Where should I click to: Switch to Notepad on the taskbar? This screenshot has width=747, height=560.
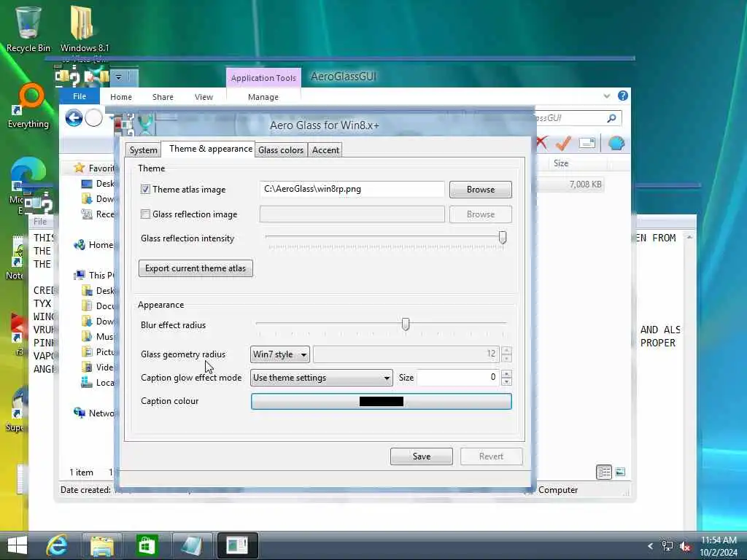pyautogui.click(x=192, y=545)
